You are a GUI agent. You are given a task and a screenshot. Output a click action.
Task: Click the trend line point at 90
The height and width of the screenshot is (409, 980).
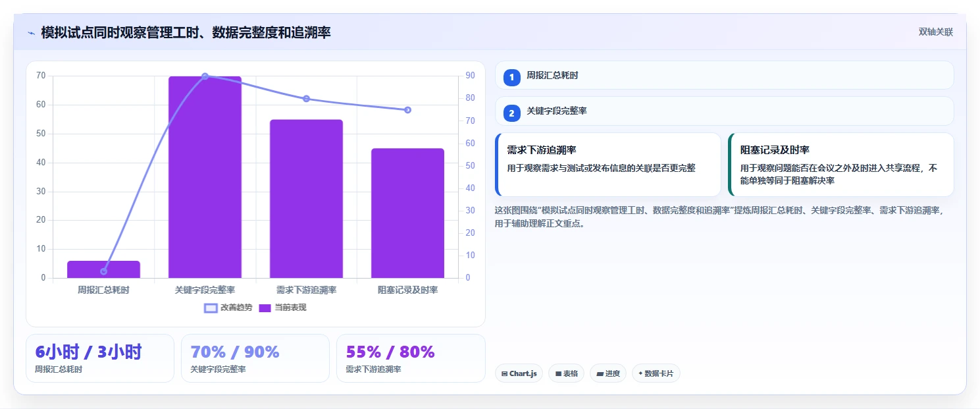pos(205,76)
